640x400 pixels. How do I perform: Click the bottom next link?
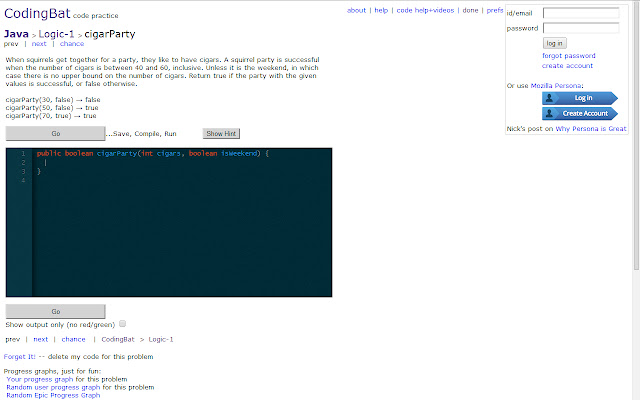pyautogui.click(x=40, y=339)
